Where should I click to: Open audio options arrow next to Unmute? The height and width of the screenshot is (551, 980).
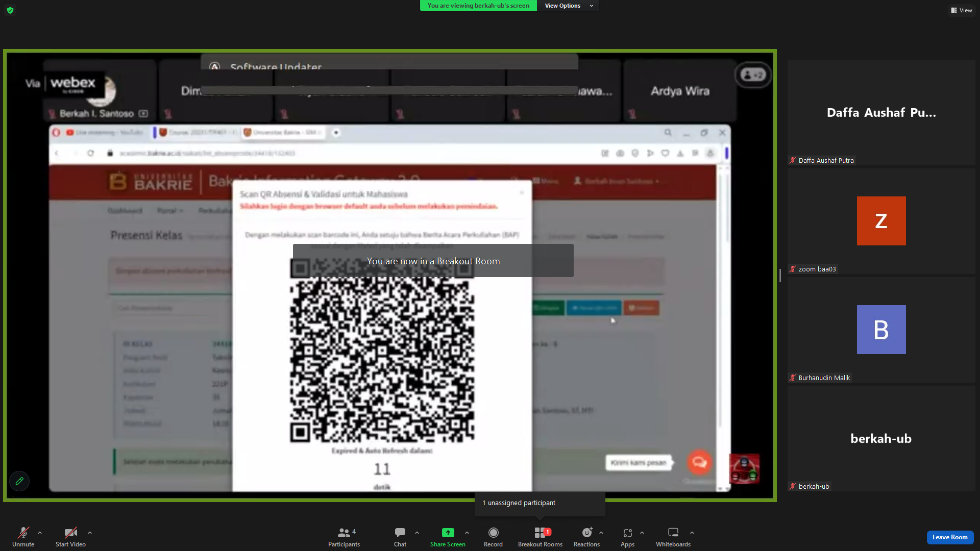click(x=40, y=533)
